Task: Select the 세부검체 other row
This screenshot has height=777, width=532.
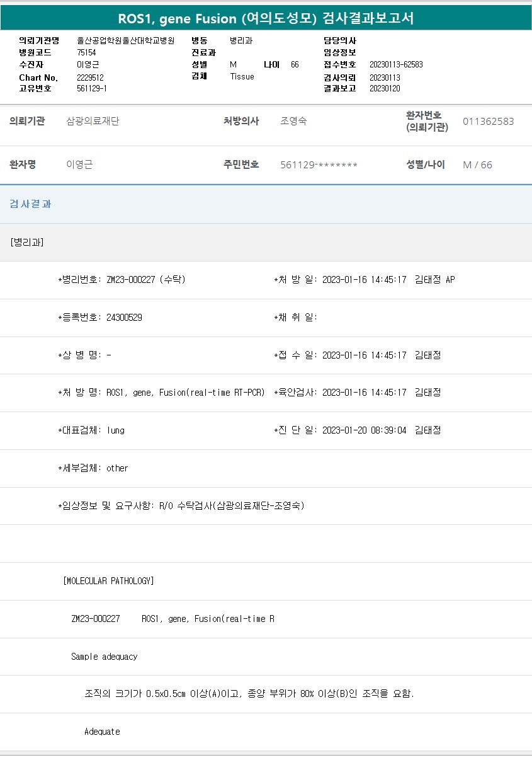Action: click(x=93, y=468)
